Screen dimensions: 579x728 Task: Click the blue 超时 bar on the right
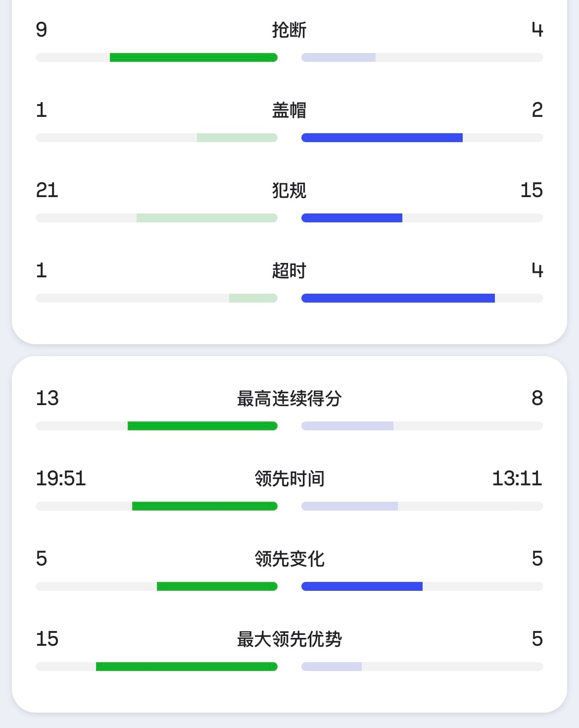[x=398, y=298]
